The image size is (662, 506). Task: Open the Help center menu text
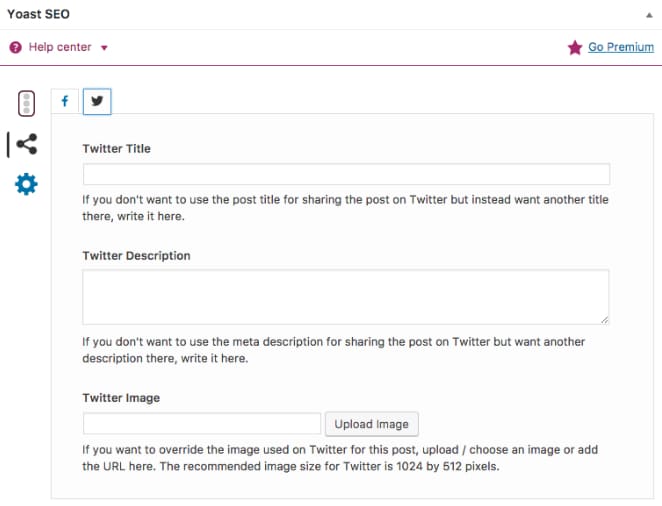point(60,47)
